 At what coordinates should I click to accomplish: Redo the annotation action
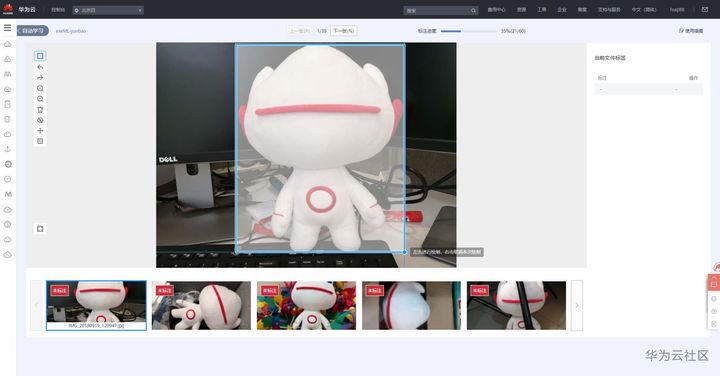click(x=40, y=78)
